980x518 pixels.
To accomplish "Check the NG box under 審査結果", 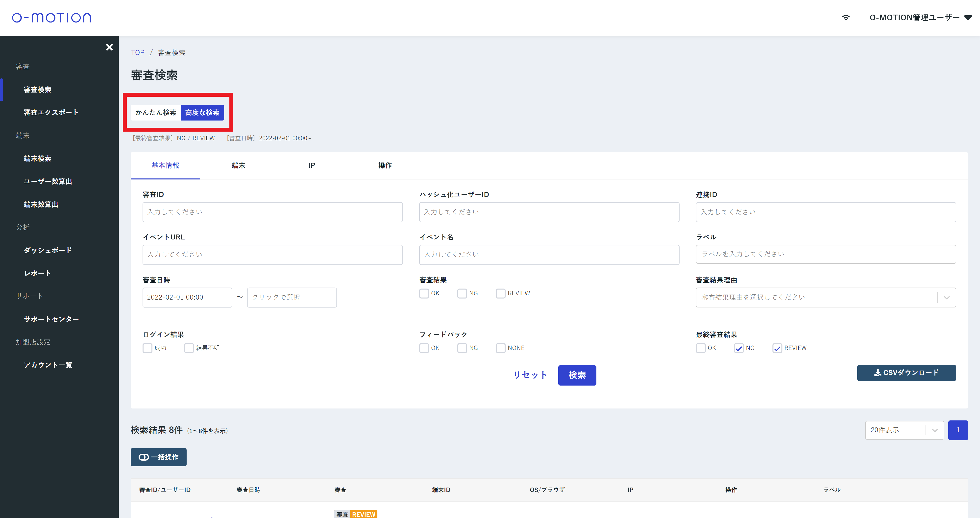I will coord(462,293).
